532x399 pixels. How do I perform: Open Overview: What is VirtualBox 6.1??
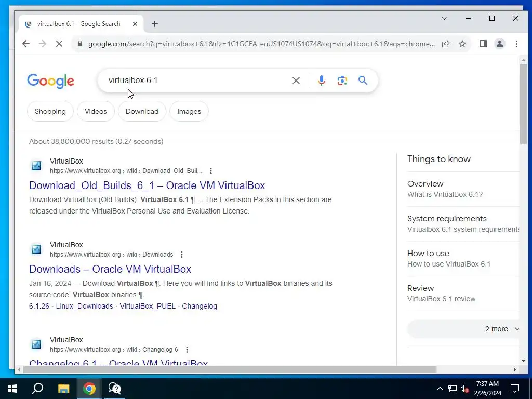tap(463, 189)
